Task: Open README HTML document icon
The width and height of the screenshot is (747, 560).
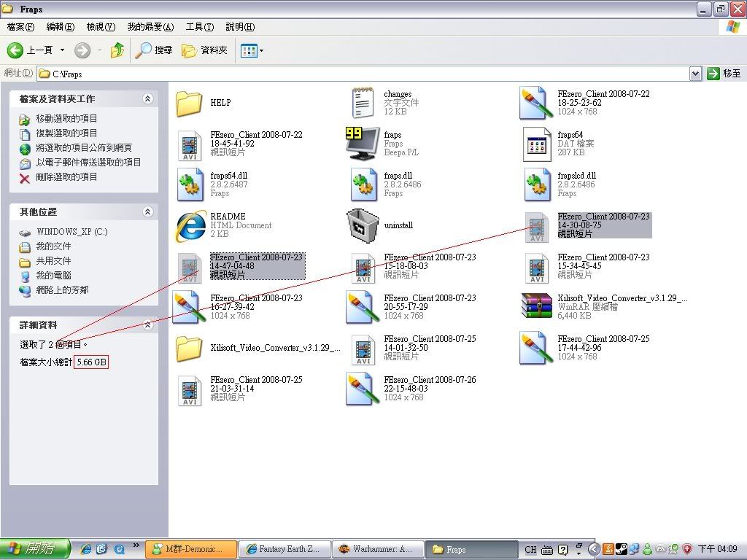Action: [x=190, y=225]
